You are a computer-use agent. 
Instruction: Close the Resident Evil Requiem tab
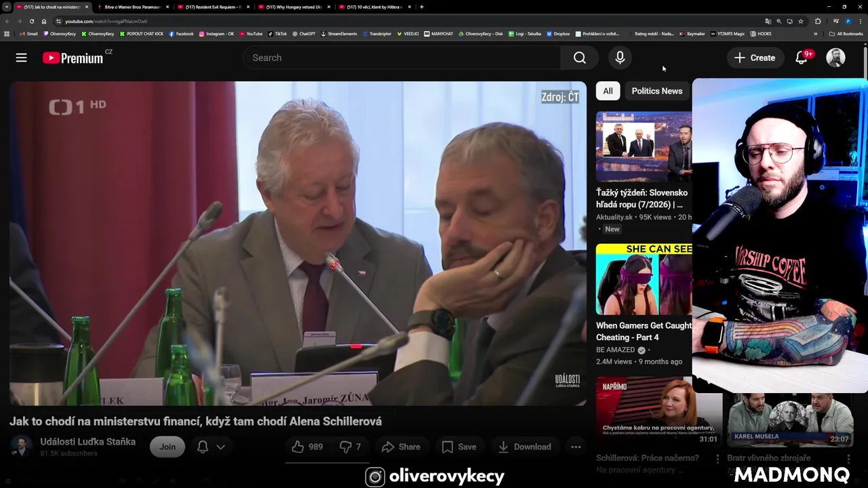point(248,7)
